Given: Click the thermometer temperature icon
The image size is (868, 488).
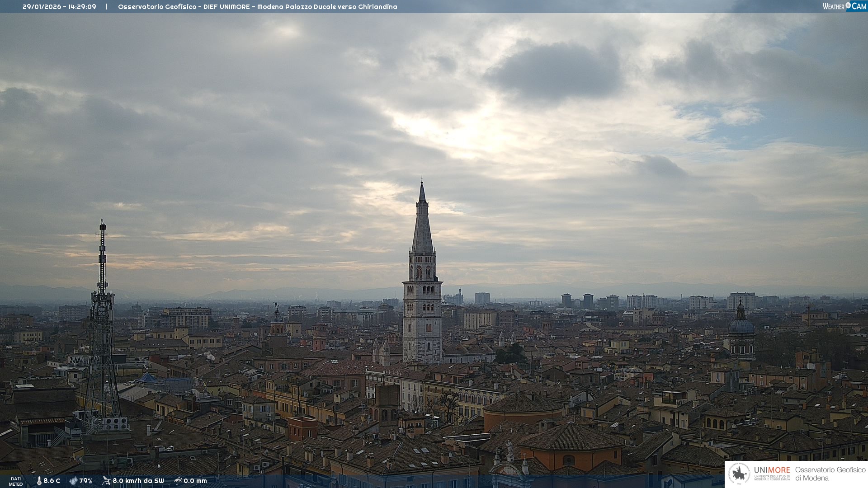Looking at the screenshot, I should (39, 481).
